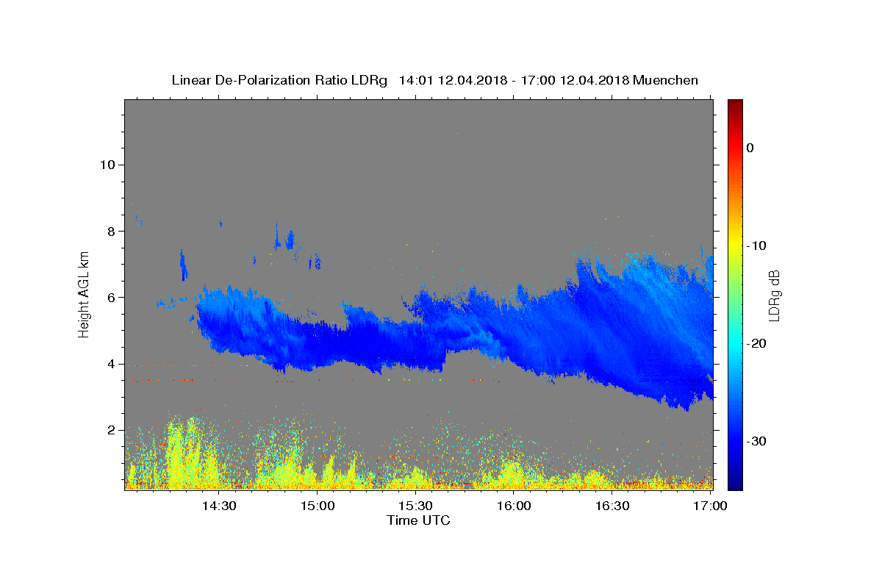Click the colorbar value -30
This screenshot has height=588, width=882.
(756, 441)
